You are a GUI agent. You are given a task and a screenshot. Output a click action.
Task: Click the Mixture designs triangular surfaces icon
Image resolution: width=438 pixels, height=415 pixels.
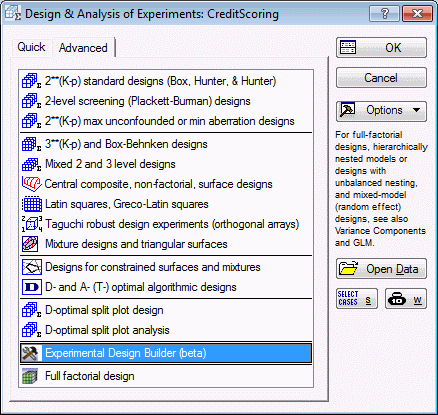[x=30, y=244]
